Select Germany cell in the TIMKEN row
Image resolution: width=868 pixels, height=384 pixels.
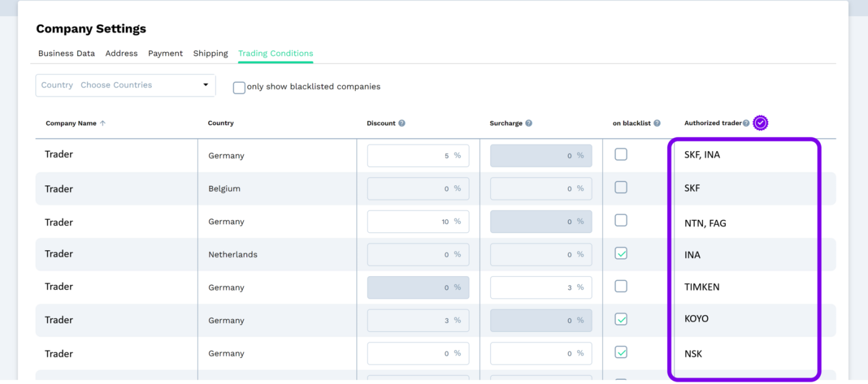[226, 288]
